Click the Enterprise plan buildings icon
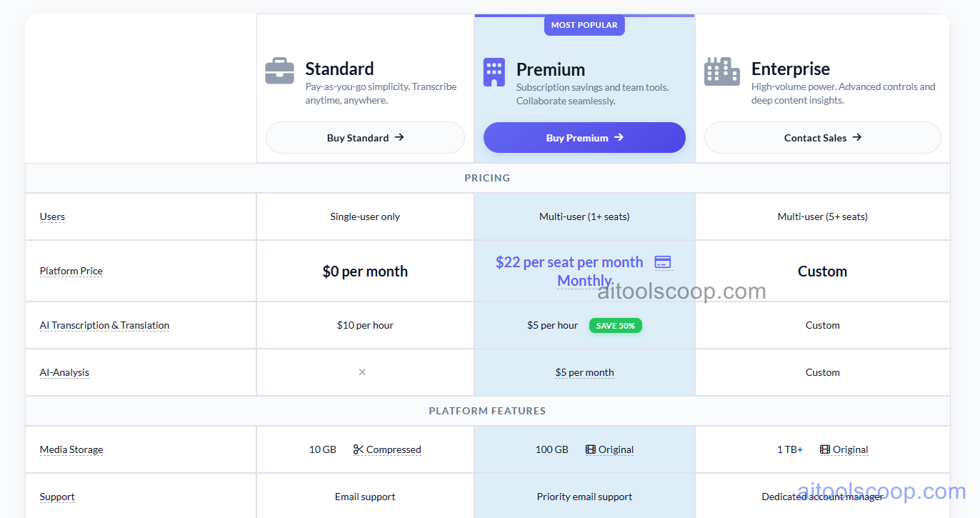The height and width of the screenshot is (518, 980). [722, 71]
